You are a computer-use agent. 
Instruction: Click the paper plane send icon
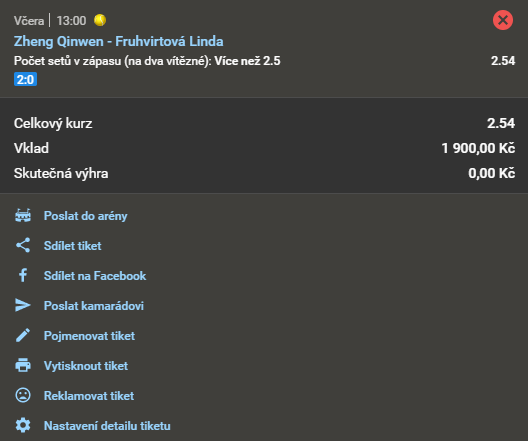(x=23, y=305)
